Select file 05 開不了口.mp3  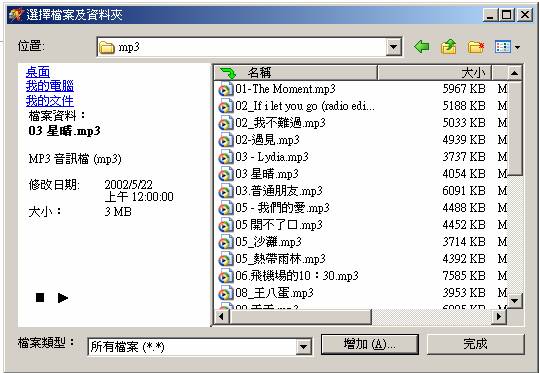coord(279,225)
